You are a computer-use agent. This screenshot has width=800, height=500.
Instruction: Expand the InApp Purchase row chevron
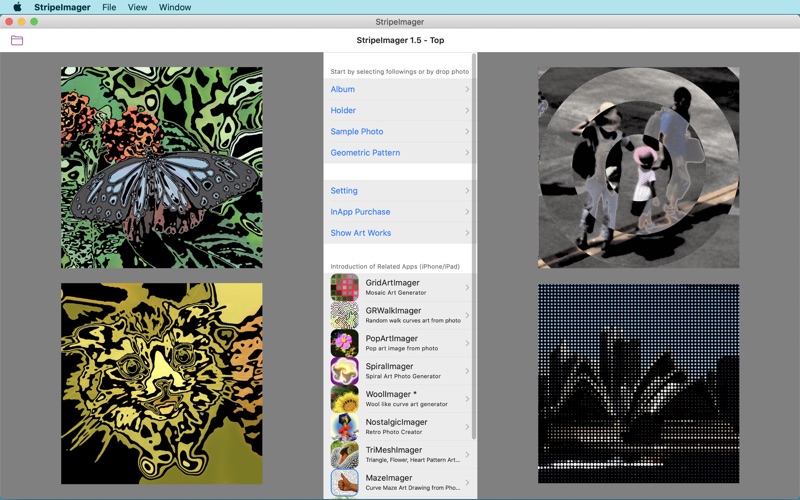point(467,212)
